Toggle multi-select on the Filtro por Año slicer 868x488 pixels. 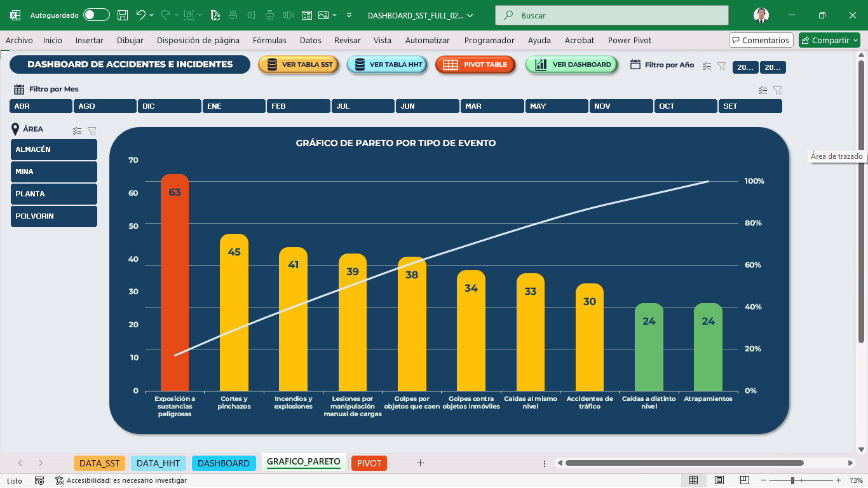coord(707,66)
